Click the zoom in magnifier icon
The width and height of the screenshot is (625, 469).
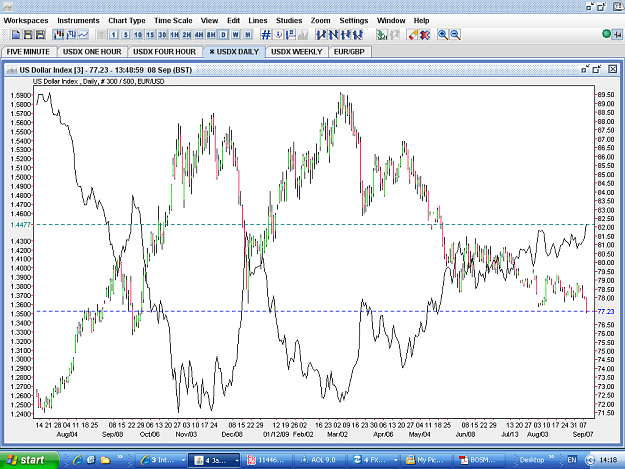[x=443, y=35]
